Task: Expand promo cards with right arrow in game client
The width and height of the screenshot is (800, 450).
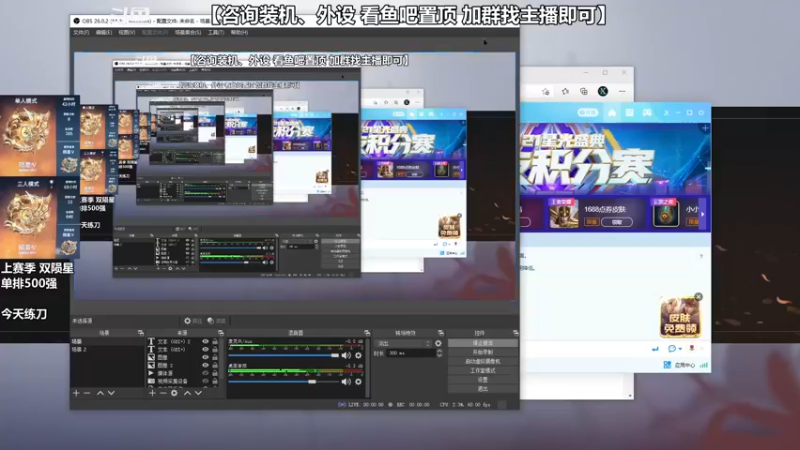Action: click(703, 214)
